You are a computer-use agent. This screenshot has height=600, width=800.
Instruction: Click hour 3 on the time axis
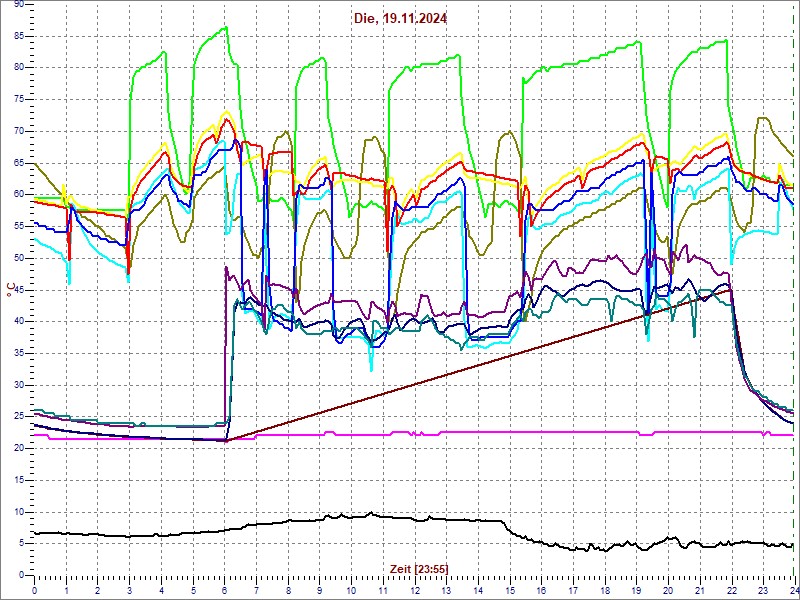pos(129,590)
